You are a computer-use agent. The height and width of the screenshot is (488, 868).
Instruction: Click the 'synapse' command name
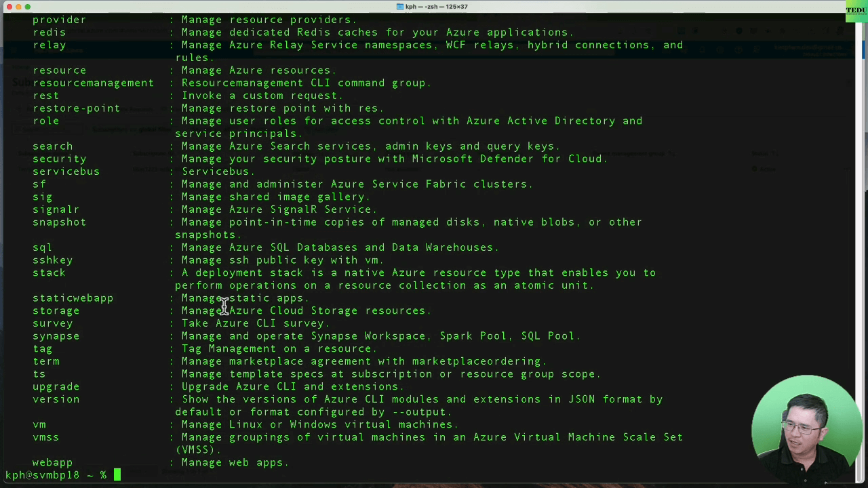[x=56, y=336]
